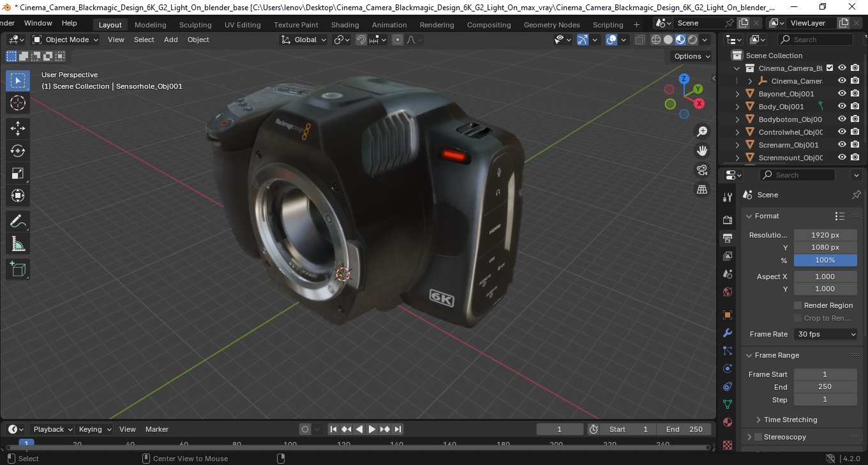Viewport: 868px width, 465px height.
Task: Enable the Render Region checkbox
Action: point(798,305)
